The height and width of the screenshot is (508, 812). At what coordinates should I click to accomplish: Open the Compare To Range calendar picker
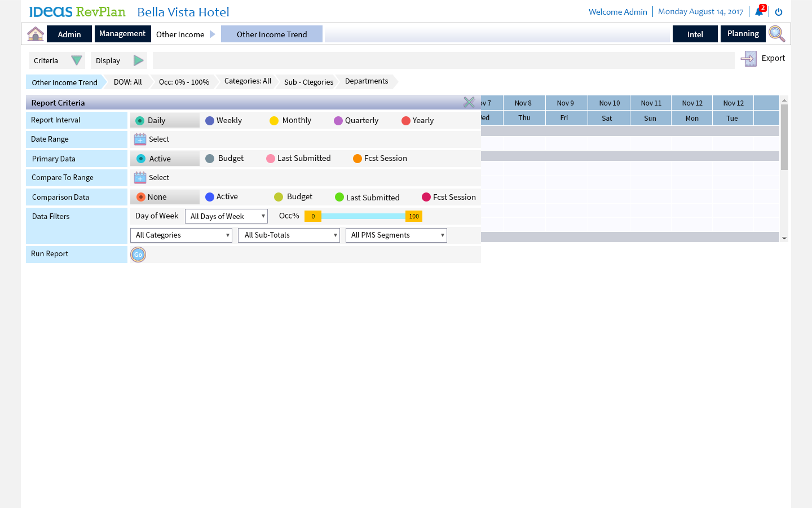point(140,178)
